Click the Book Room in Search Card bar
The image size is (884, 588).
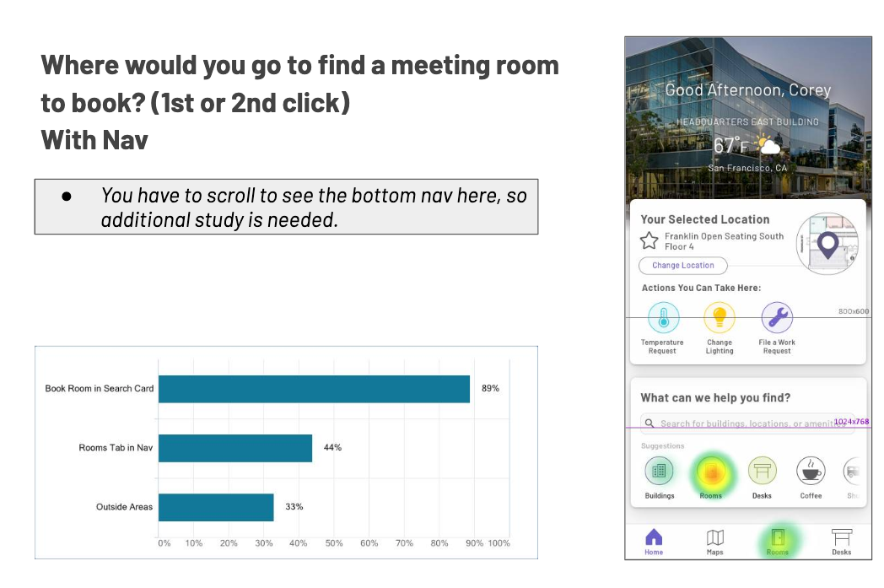coord(314,389)
